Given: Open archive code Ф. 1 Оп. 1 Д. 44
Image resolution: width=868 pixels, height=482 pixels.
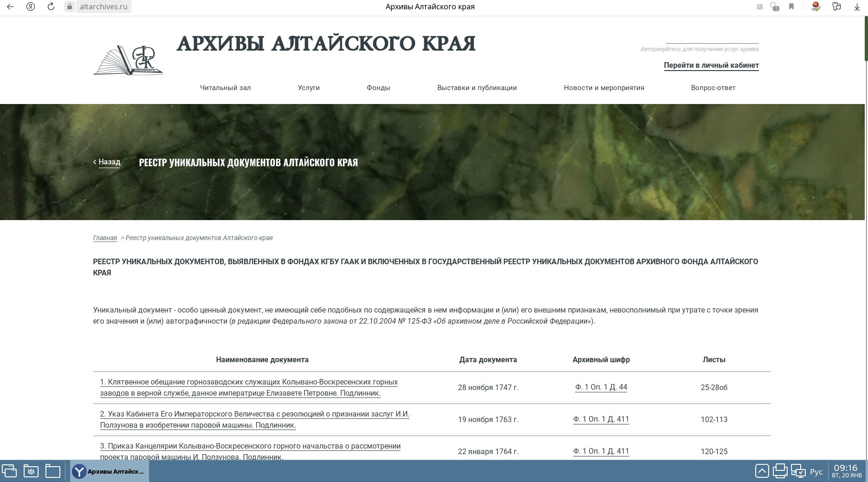Looking at the screenshot, I should [x=601, y=387].
